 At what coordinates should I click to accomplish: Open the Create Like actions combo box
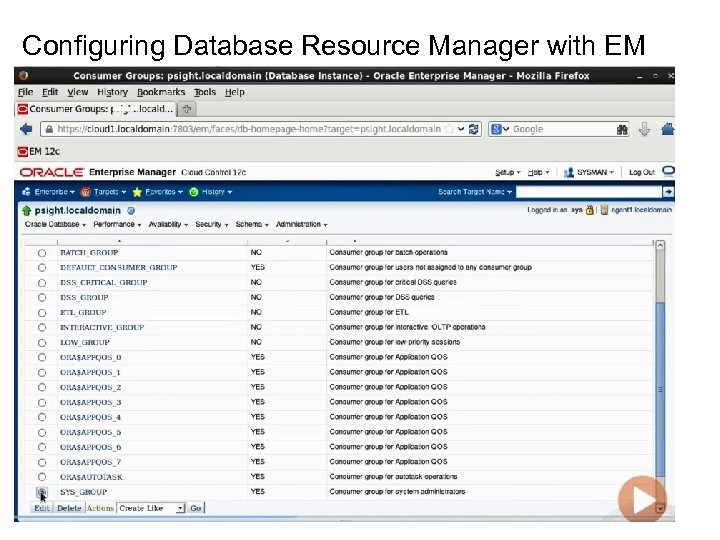pyautogui.click(x=151, y=508)
